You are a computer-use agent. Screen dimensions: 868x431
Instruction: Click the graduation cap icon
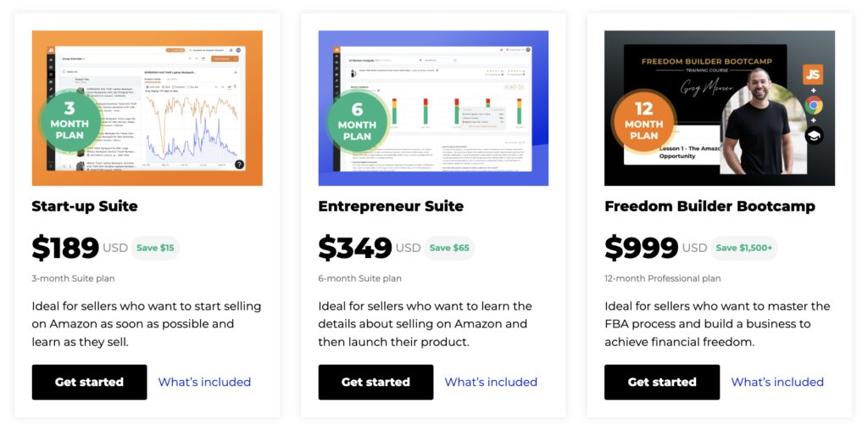point(814,135)
